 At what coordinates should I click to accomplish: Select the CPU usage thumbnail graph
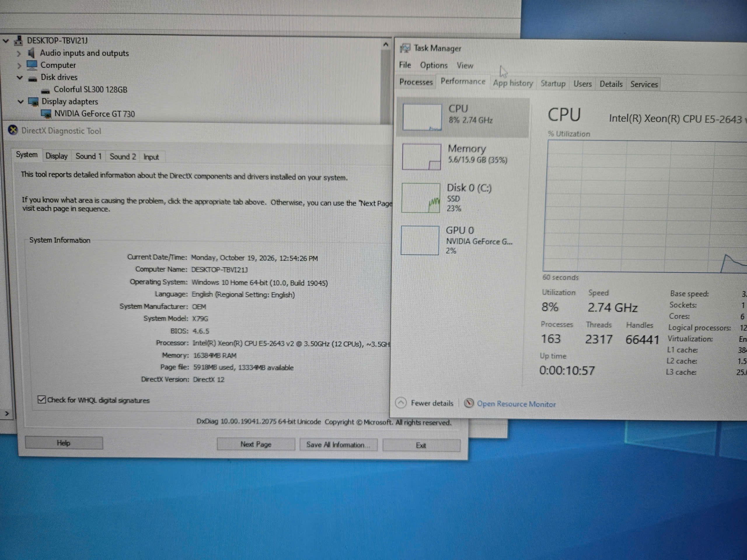[x=422, y=117]
